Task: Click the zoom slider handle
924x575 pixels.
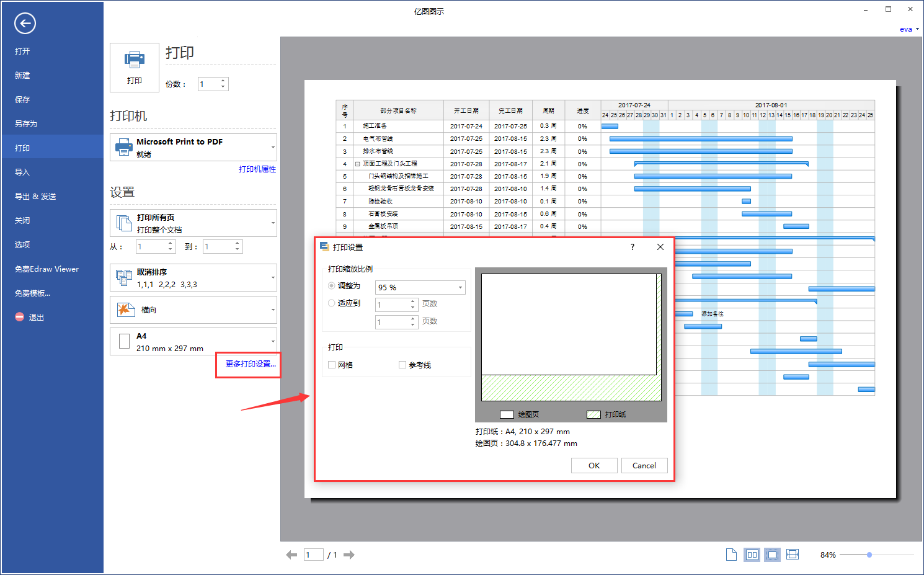Action: point(869,555)
